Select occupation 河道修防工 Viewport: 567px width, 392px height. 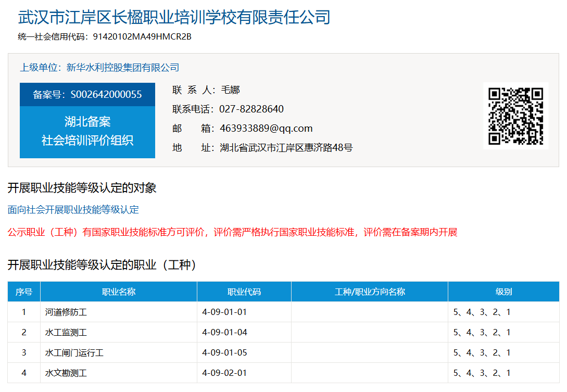tap(66, 312)
